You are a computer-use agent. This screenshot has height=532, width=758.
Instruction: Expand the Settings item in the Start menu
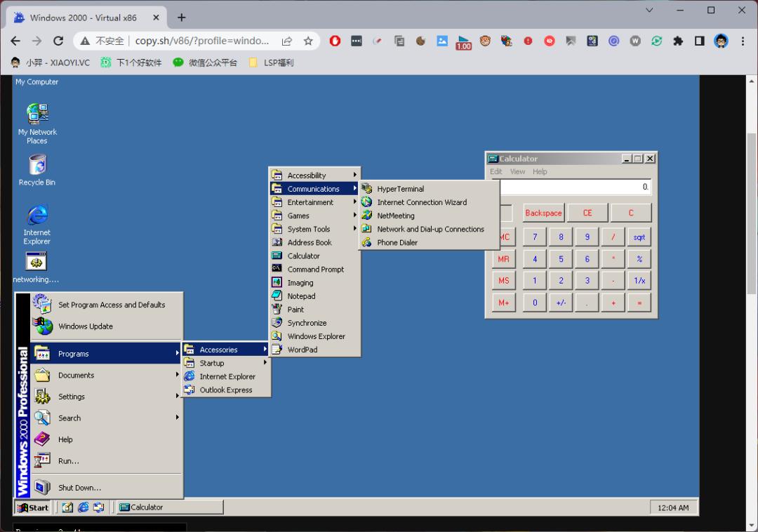point(72,397)
